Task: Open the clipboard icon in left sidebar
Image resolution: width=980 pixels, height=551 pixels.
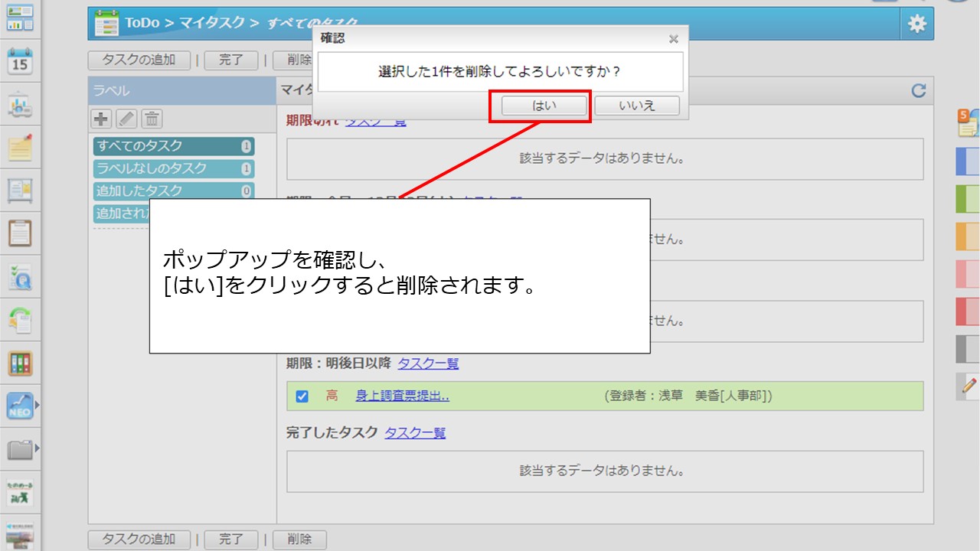Action: coord(20,233)
